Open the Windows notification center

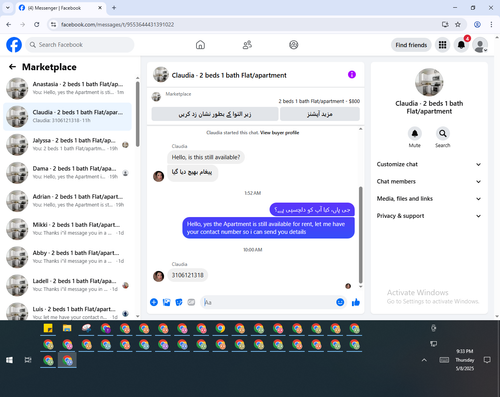[487, 360]
